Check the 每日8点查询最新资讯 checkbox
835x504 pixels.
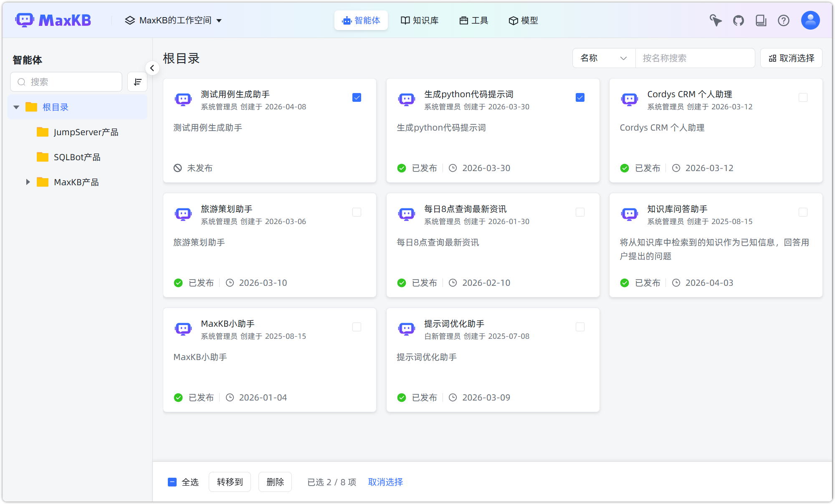(580, 212)
